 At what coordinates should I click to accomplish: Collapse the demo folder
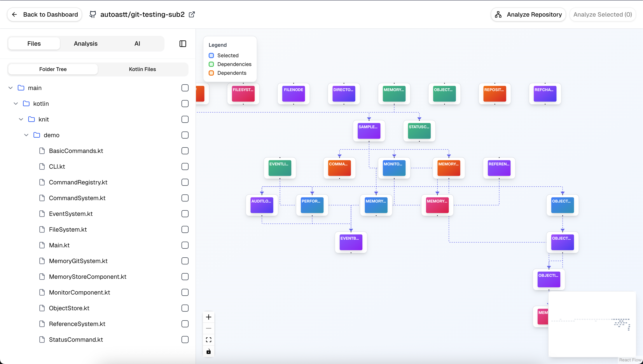(x=26, y=135)
